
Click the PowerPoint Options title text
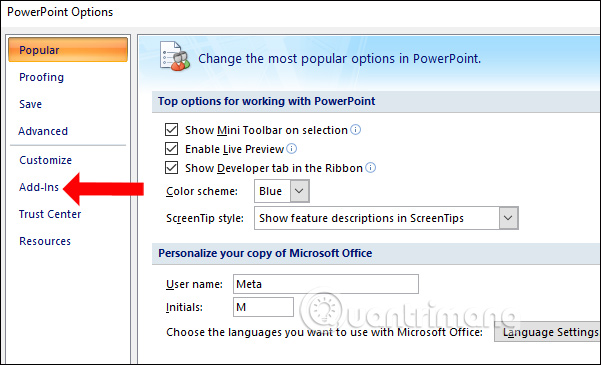tap(60, 12)
